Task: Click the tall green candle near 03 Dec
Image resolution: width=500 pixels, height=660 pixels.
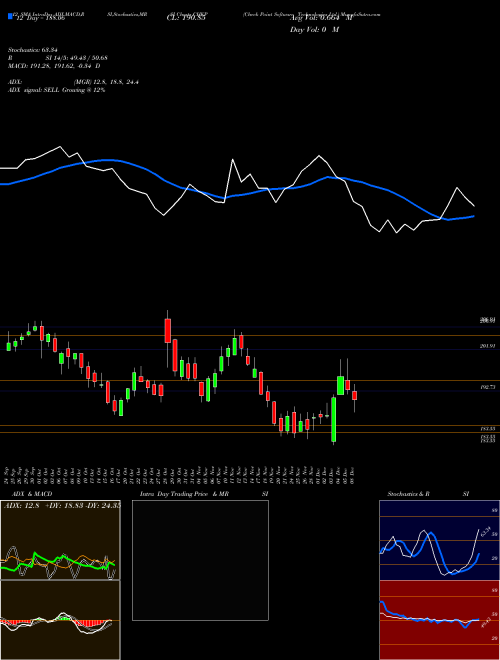Action: 334,419
